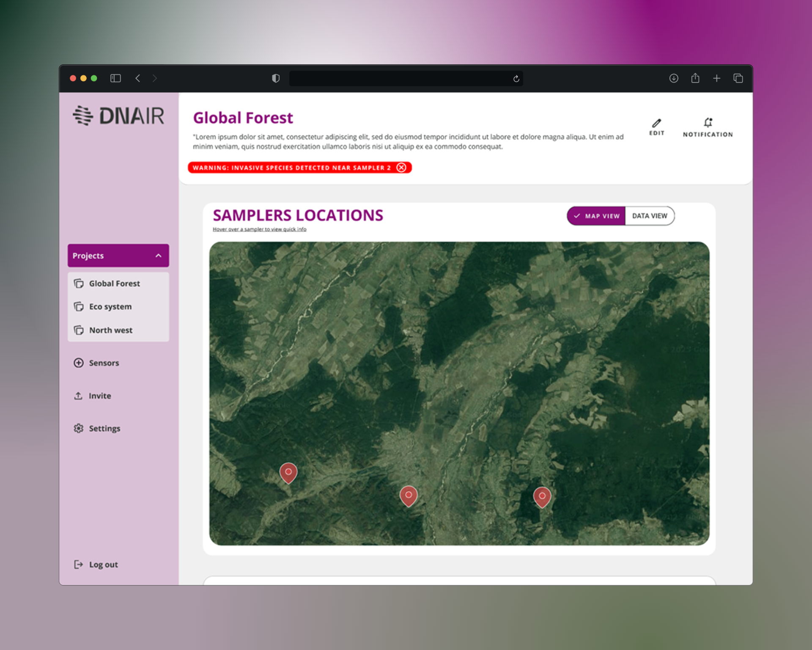Select the Eco system project

pos(110,306)
